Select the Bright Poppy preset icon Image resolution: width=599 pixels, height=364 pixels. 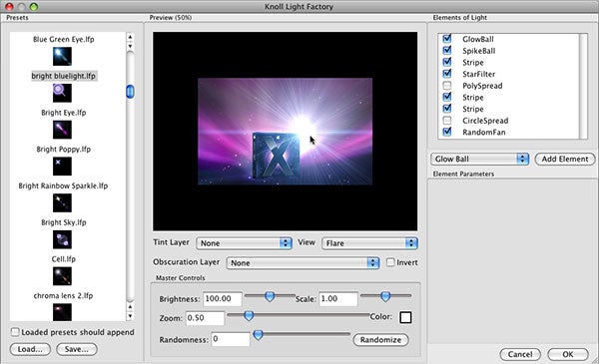point(62,167)
